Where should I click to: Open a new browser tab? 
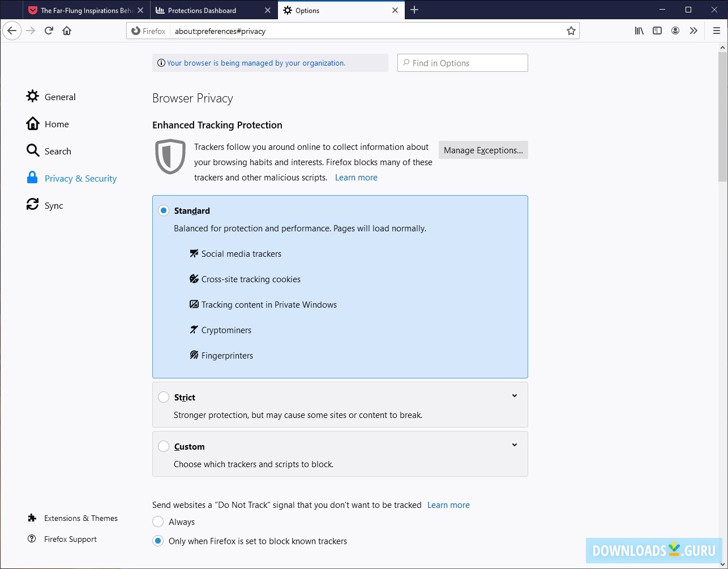[415, 10]
